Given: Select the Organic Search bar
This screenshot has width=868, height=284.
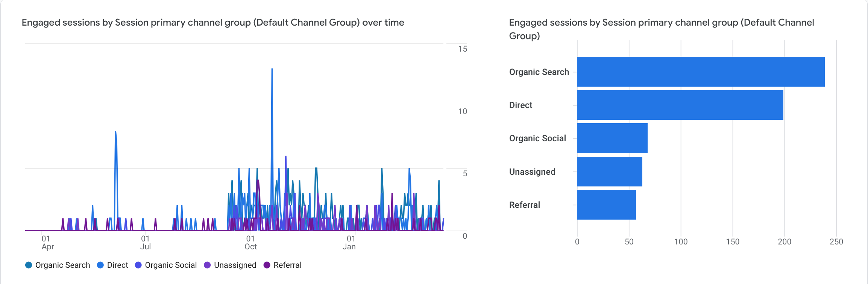Looking at the screenshot, I should point(700,72).
